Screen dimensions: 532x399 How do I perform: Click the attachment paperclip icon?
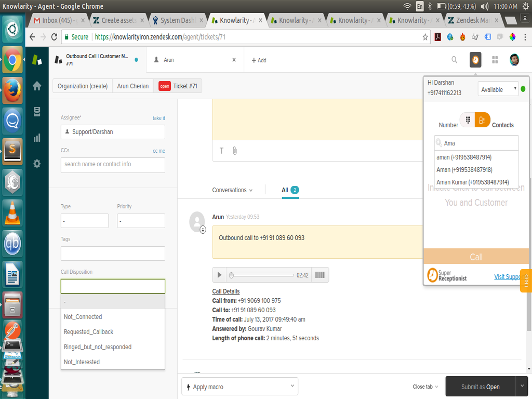pos(234,151)
